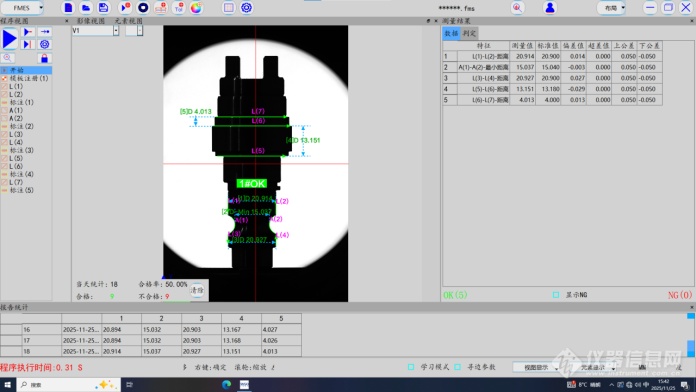The width and height of the screenshot is (696, 392).
Task: Open the FMES dropdown menu
Action: point(22,8)
